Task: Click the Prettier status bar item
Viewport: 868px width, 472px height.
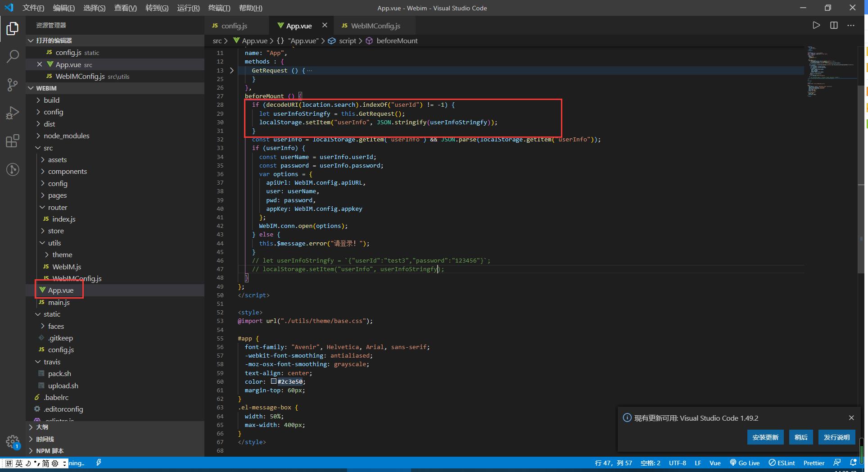Action: [814, 463]
